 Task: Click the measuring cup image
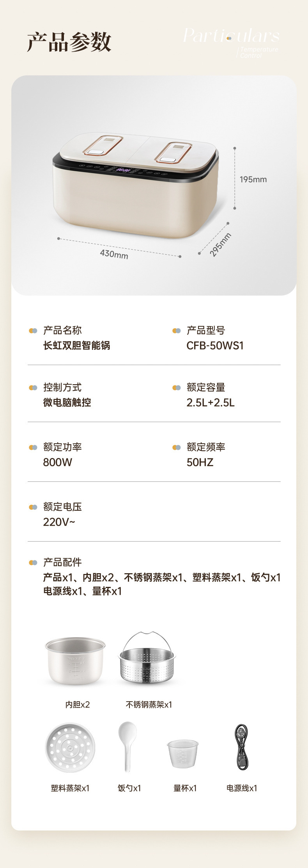183,752
